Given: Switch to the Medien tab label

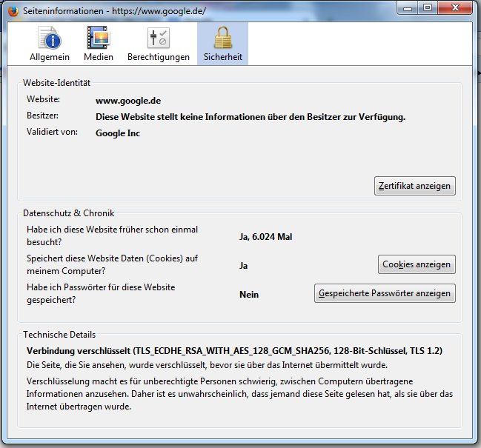Looking at the screenshot, I should coord(99,57).
